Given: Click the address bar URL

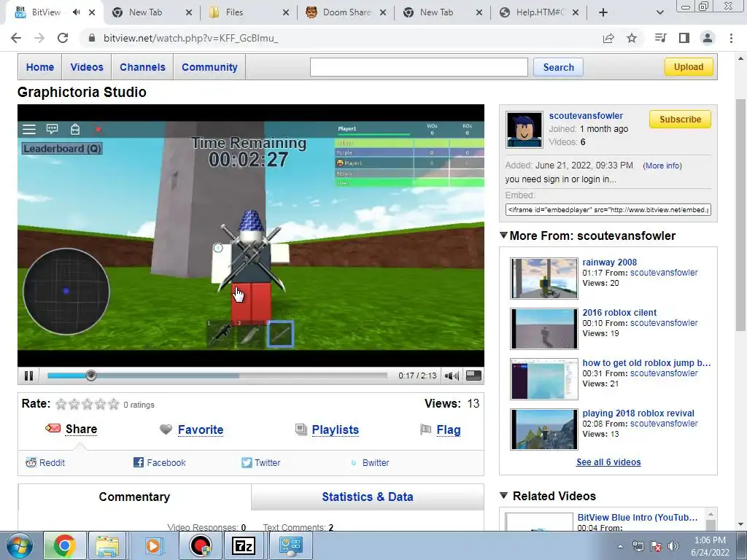Looking at the screenshot, I should point(190,38).
